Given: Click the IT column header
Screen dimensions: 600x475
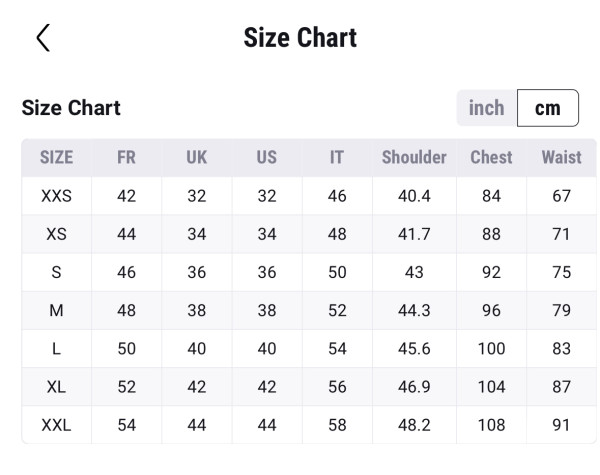Looking at the screenshot, I should (x=337, y=157).
